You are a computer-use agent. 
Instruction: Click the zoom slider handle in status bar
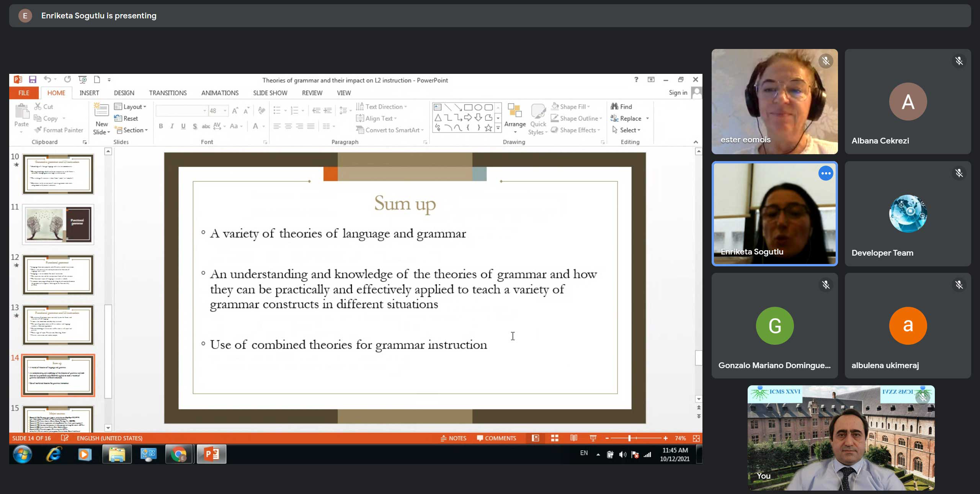pos(629,438)
